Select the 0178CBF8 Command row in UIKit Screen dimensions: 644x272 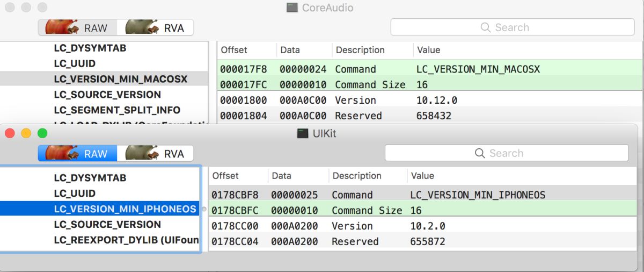click(422, 195)
